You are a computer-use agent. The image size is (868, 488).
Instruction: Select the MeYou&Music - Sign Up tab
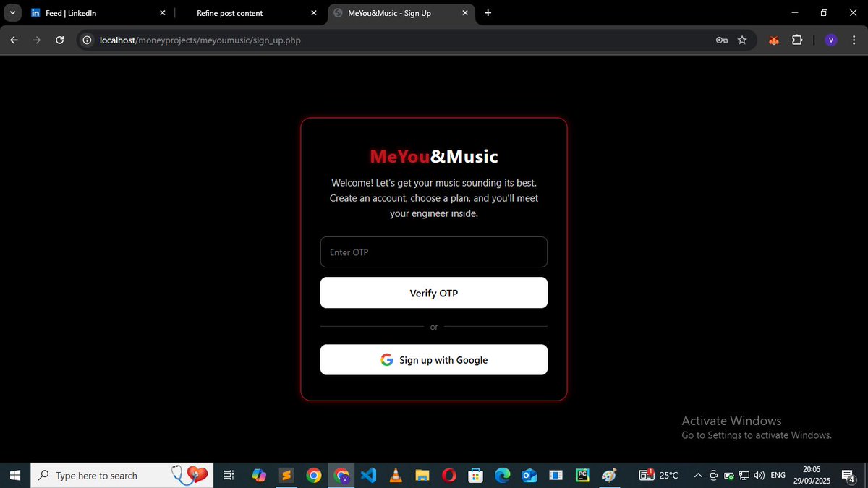401,13
